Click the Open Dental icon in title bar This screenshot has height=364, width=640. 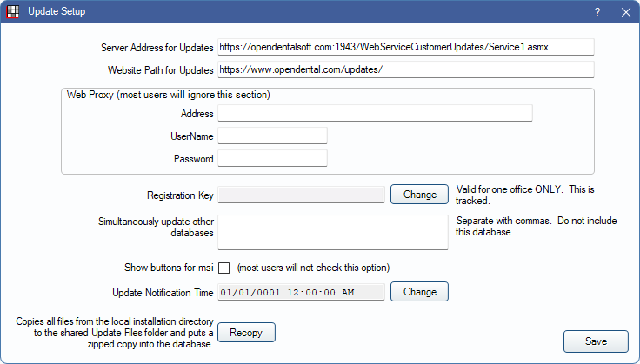click(12, 12)
